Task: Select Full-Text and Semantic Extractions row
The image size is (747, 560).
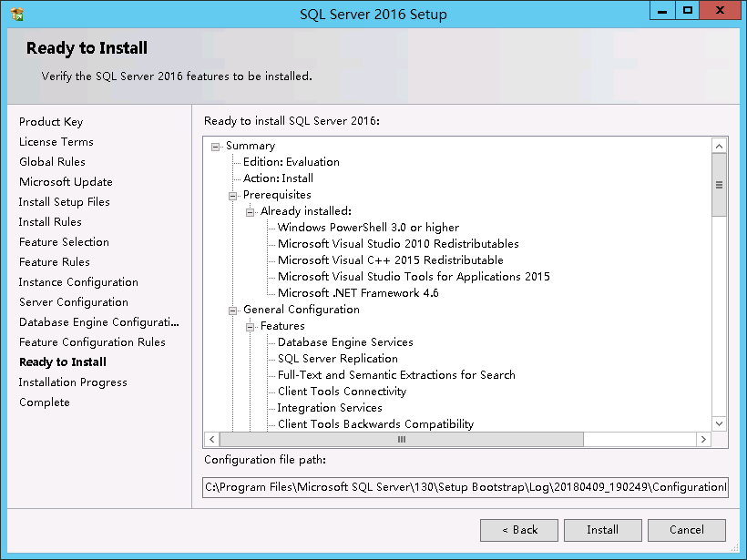Action: coord(396,375)
